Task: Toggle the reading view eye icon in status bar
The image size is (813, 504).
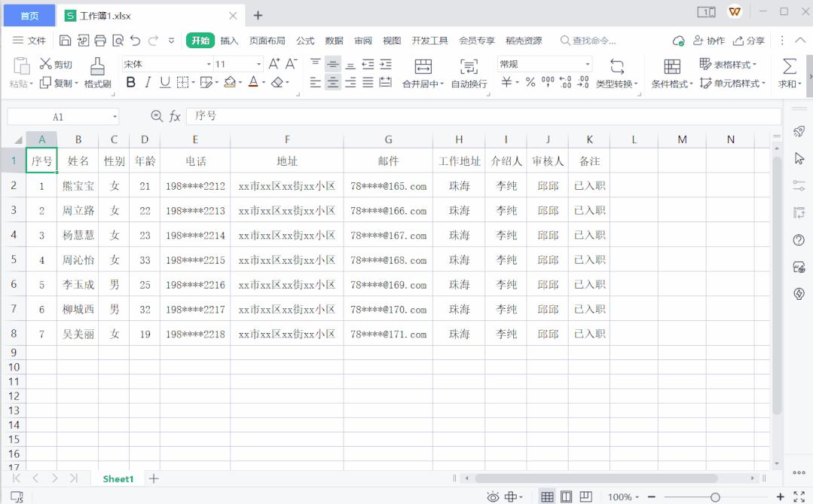Action: (x=494, y=496)
